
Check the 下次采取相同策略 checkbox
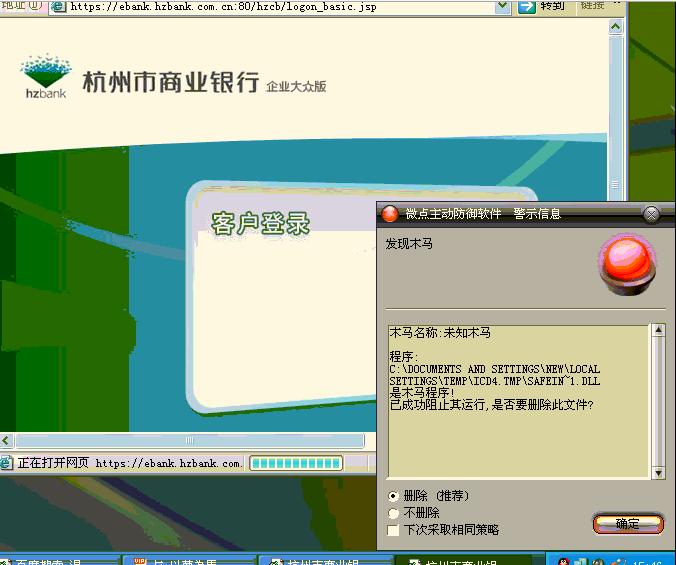[x=393, y=530]
